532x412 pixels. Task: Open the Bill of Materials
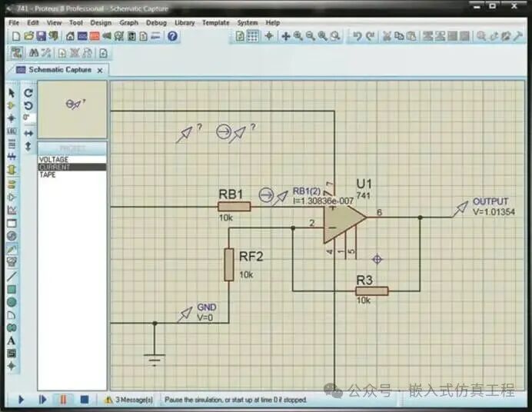(x=143, y=36)
